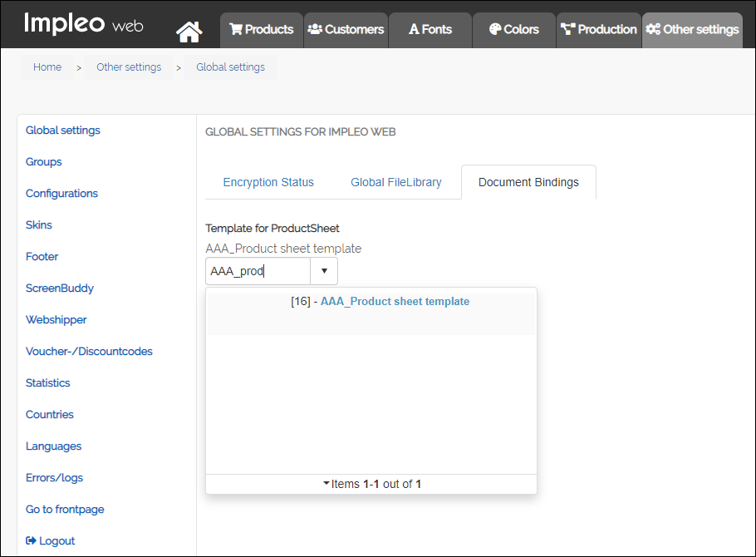Switch to the Encryption Status tab

coord(268,182)
